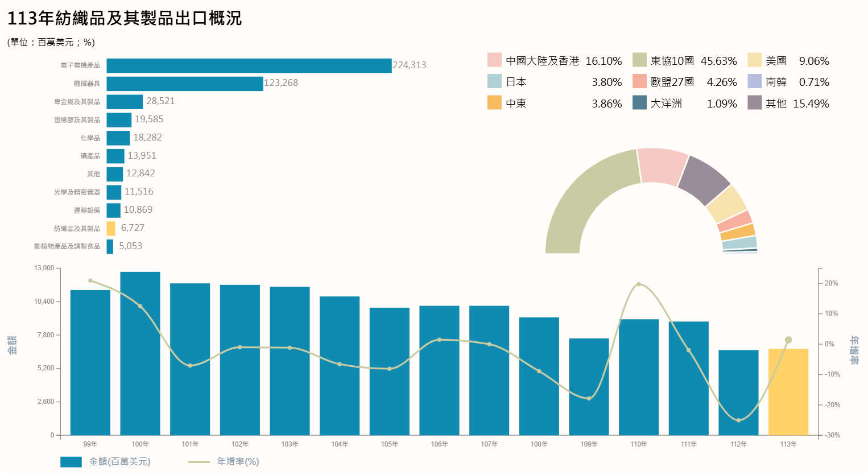
Task: Select the 100年 export value column
Action: coord(140,353)
